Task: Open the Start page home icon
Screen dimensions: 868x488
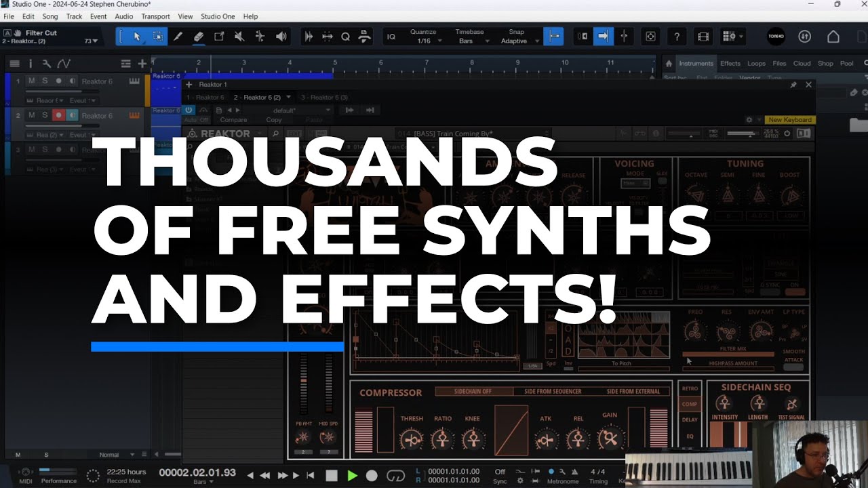Action: (833, 37)
